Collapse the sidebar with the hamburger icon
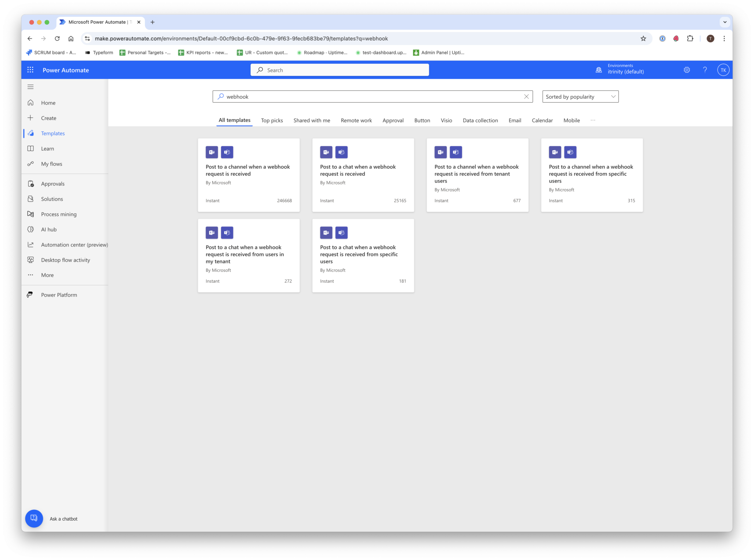The width and height of the screenshot is (754, 560). point(31,87)
